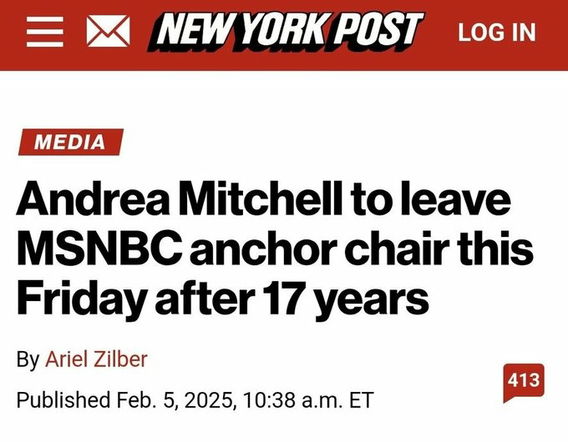Viewport: 568px width, 442px height.
Task: Select the headline line 'MSNBC anchor chair this'
Action: (275, 250)
